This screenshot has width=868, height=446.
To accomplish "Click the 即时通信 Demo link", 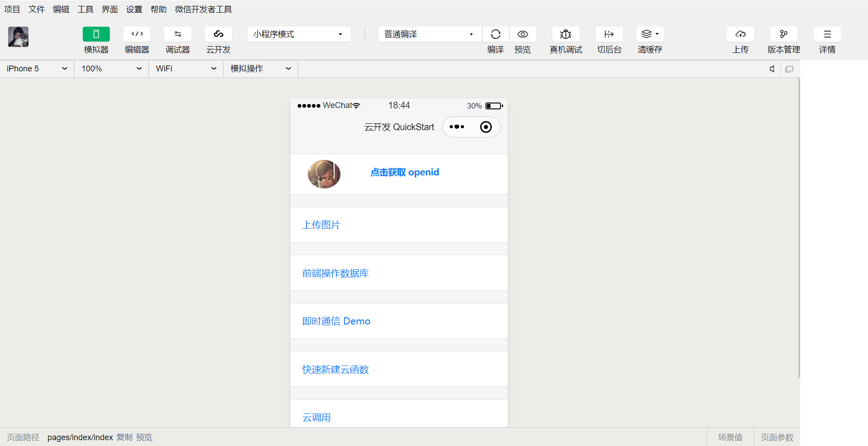I will tap(336, 321).
